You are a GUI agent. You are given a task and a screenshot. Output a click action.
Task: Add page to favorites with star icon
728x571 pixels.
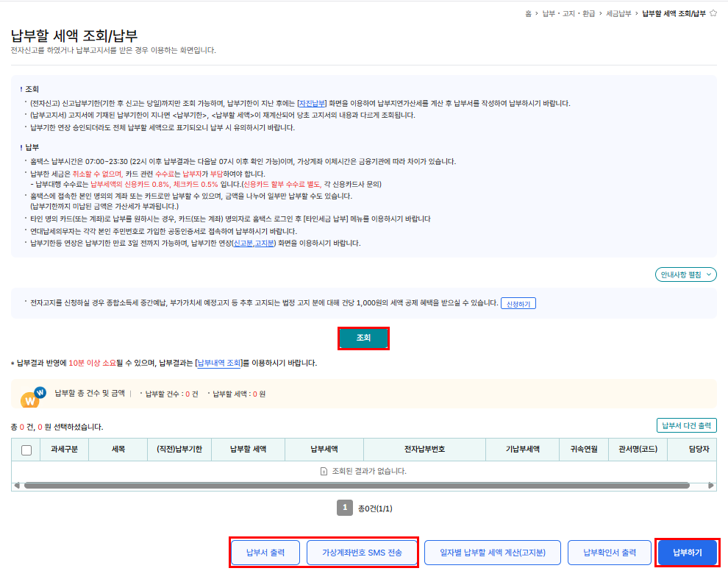713,13
